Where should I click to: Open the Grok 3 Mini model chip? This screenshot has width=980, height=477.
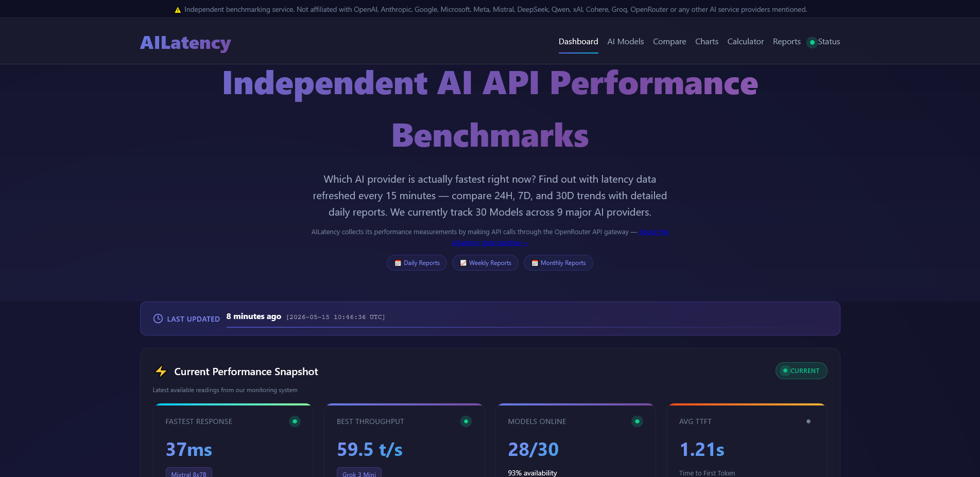[x=359, y=473]
